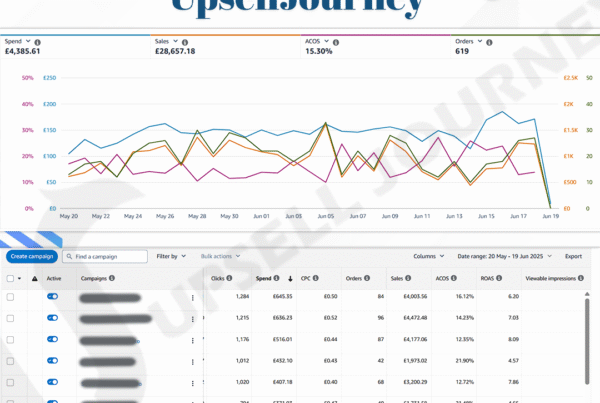Tick checkbox for the £636.23 campaign row

pos(10,318)
